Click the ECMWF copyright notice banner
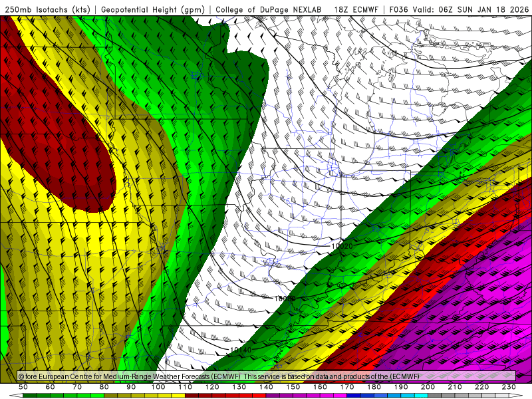 pyautogui.click(x=267, y=376)
